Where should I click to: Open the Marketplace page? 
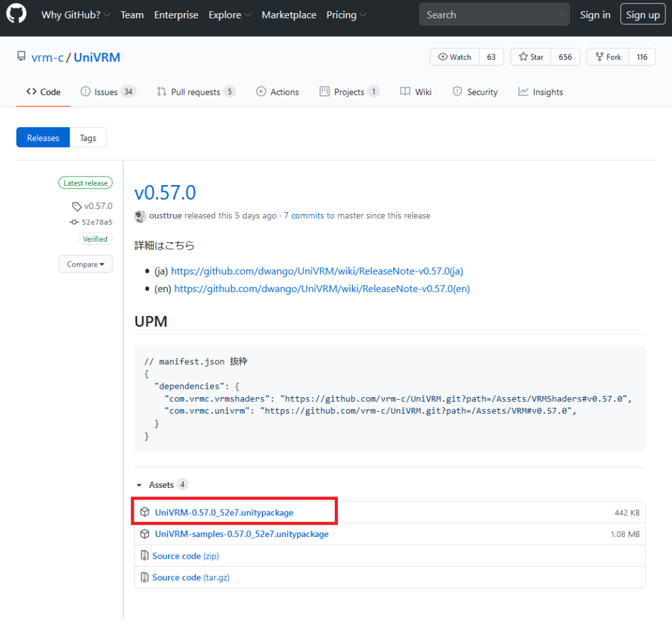click(289, 15)
